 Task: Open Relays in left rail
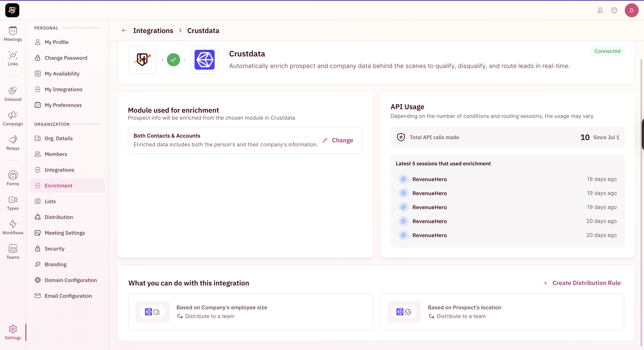click(x=13, y=140)
